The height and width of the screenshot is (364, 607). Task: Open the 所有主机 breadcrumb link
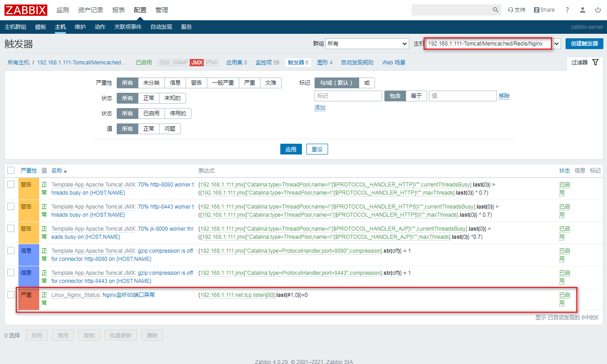click(18, 63)
